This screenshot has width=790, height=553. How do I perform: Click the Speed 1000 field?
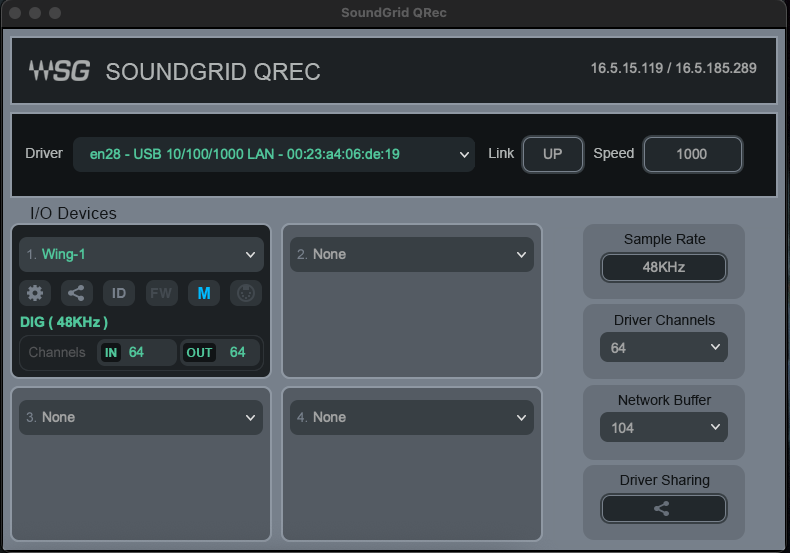point(692,154)
